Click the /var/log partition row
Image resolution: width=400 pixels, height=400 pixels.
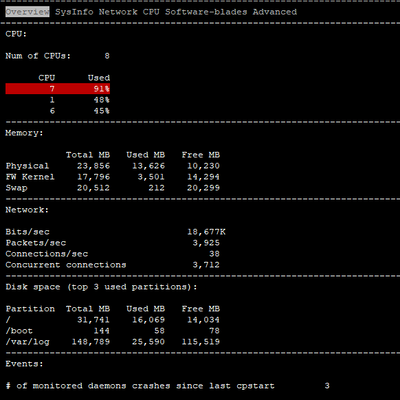[x=113, y=342]
